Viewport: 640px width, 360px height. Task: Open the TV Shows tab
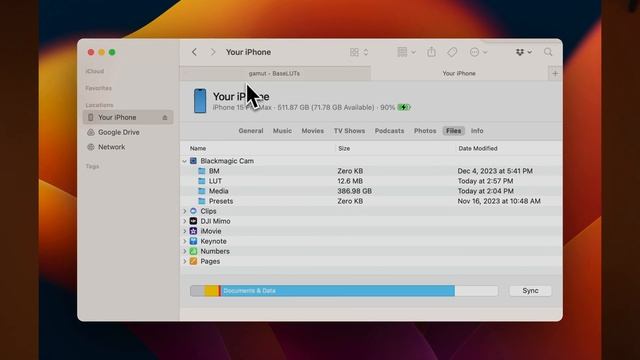point(349,131)
